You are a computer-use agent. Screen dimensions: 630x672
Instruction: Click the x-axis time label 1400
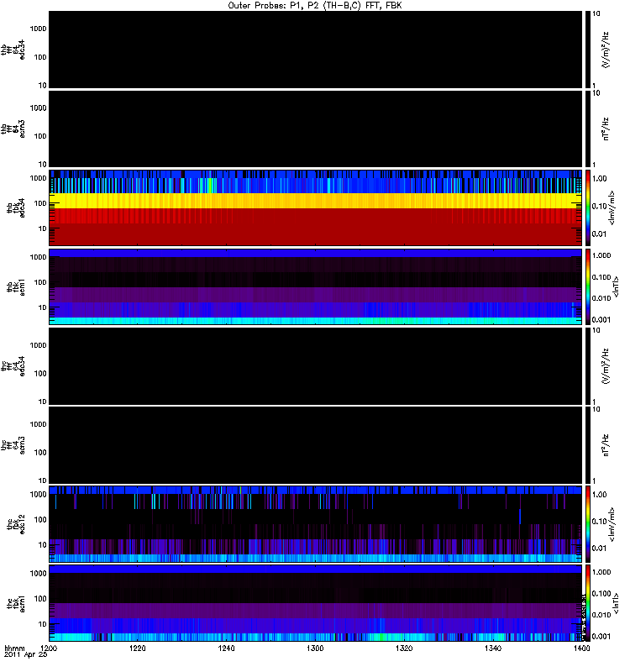(581, 648)
